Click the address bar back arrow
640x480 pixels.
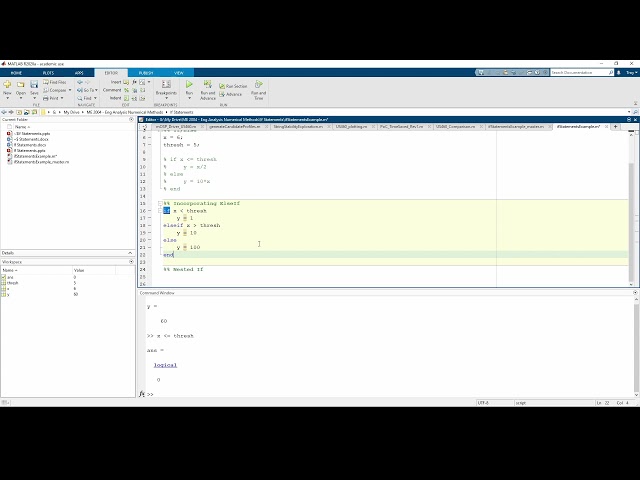pos(4,112)
